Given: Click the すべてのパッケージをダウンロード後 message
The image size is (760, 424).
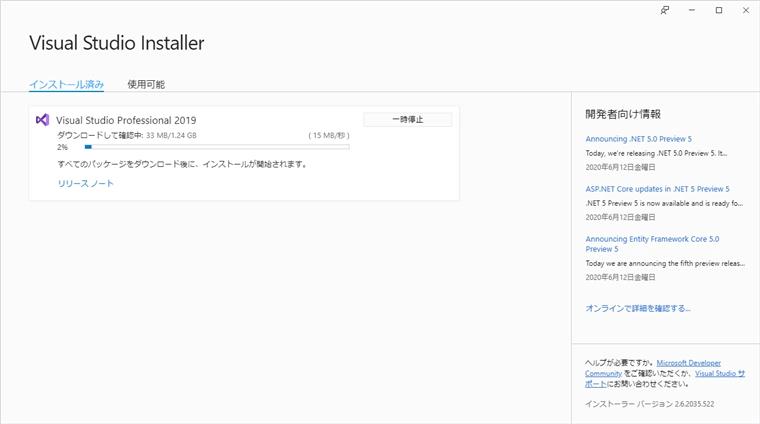Looking at the screenshot, I should [x=182, y=164].
